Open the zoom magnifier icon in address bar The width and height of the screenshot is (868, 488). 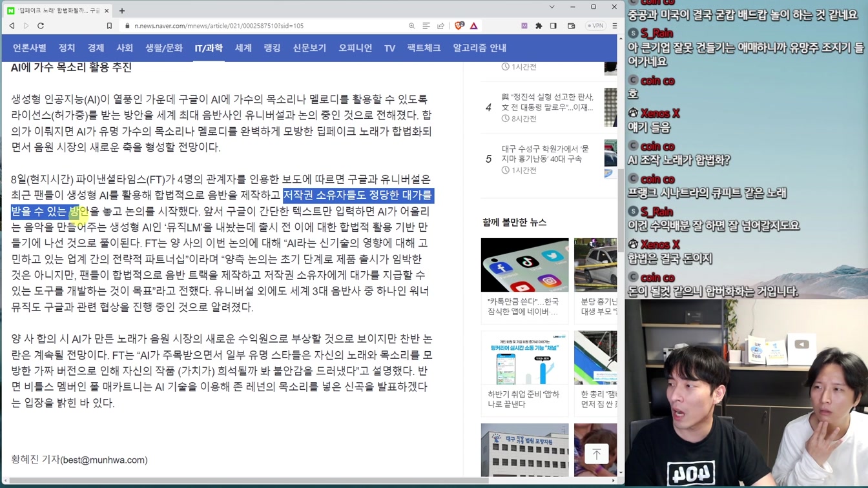[411, 26]
